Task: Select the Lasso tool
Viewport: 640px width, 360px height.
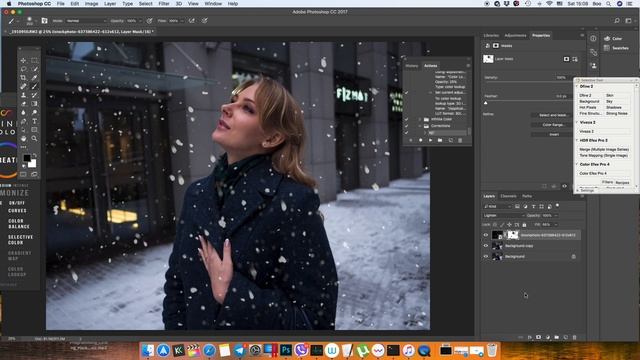Action: pyautogui.click(x=23, y=69)
